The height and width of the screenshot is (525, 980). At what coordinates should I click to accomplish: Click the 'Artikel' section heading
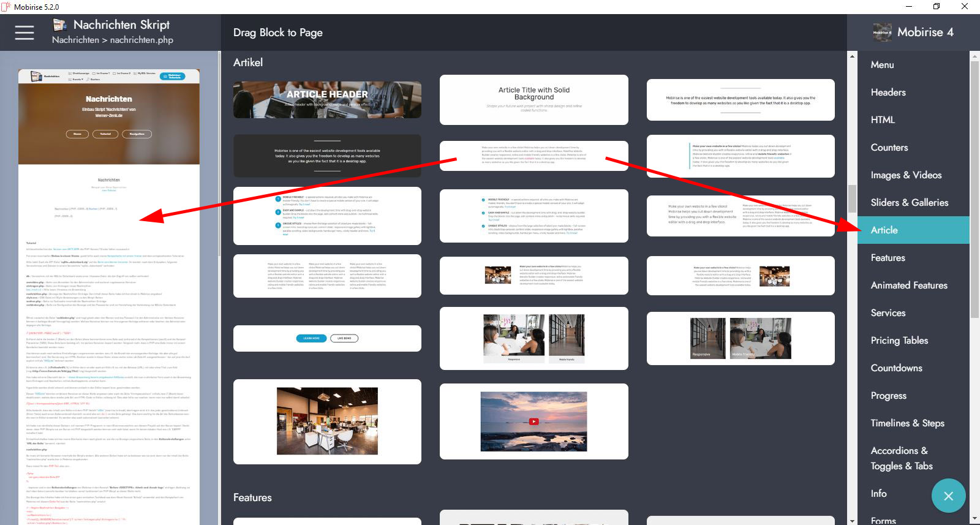[248, 62]
